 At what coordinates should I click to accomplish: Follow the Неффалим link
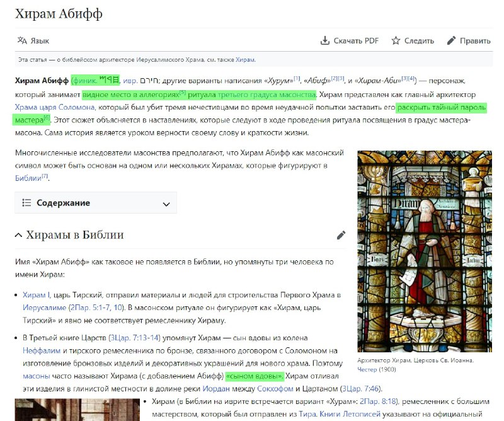42,350
